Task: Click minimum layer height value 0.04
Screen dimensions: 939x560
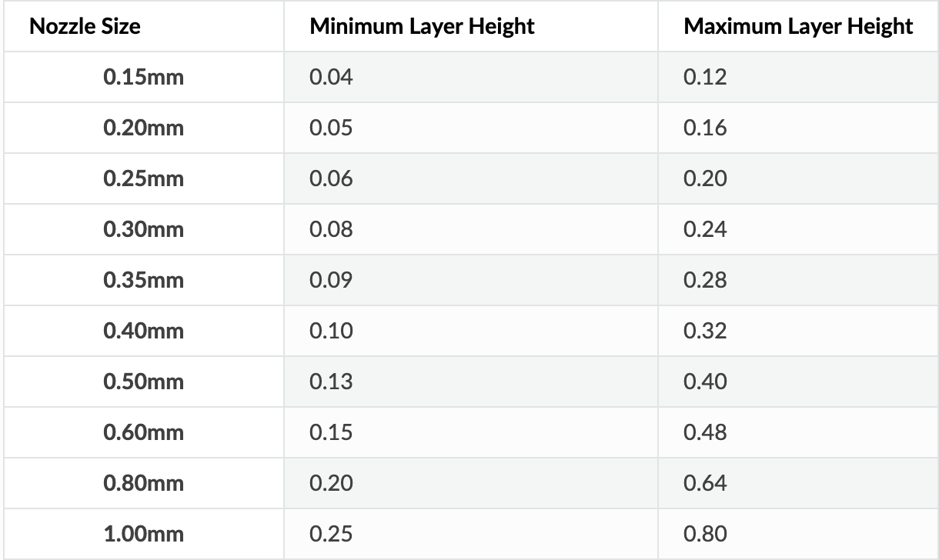Action: [331, 77]
